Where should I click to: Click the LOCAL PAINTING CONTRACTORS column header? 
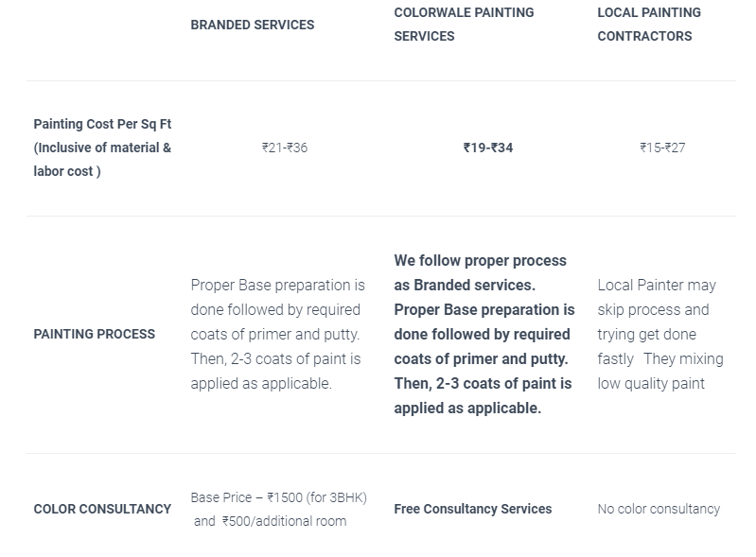pos(649,24)
